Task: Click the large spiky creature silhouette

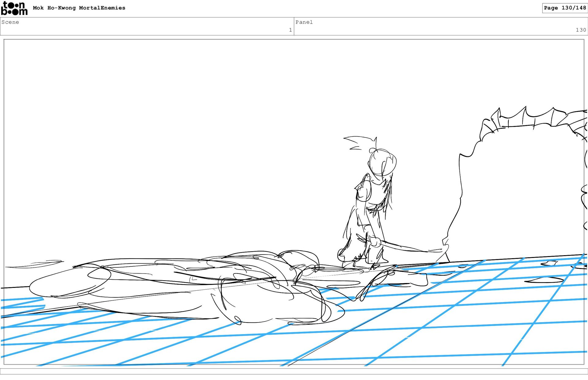Action: (x=521, y=190)
